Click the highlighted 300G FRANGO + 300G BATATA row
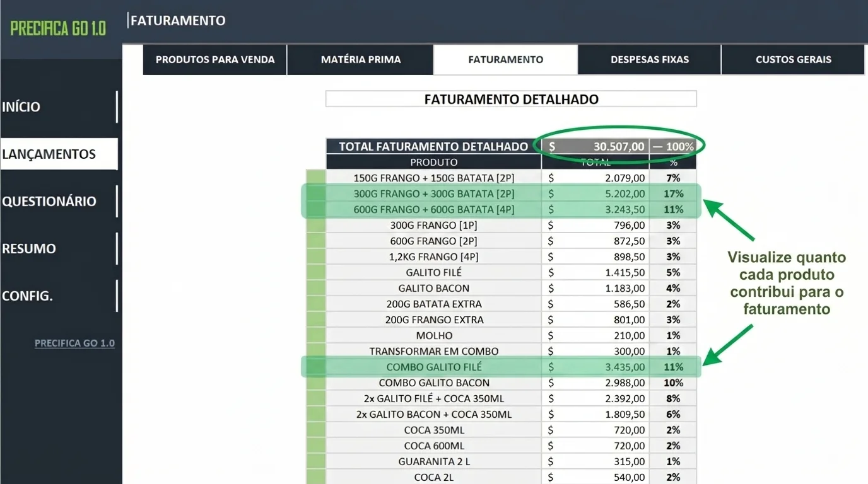 pyautogui.click(x=433, y=193)
